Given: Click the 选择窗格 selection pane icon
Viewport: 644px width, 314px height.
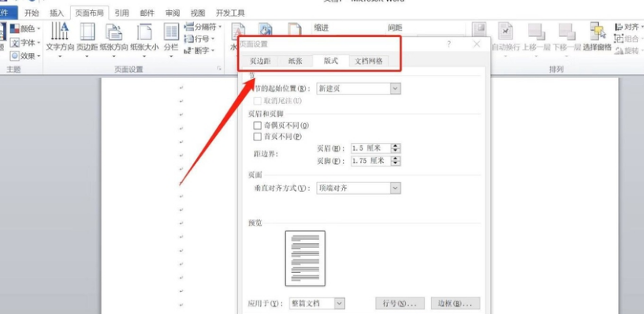Looking at the screenshot, I should point(597,32).
